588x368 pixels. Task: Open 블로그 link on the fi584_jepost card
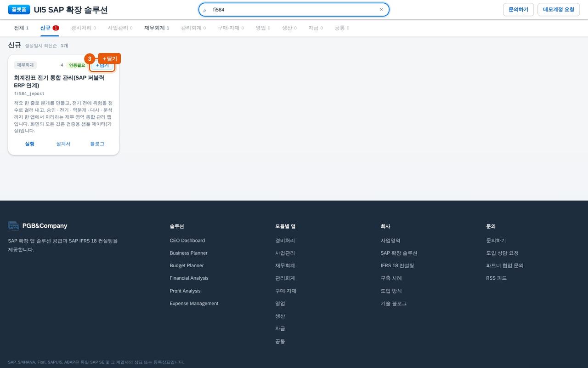tap(97, 144)
